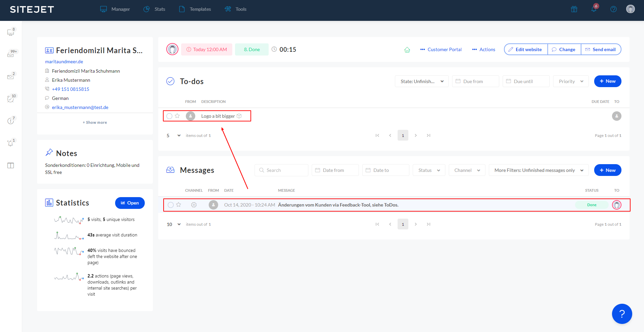Open the blue floating help button
Viewport: 644px width, 332px height.
click(x=622, y=314)
